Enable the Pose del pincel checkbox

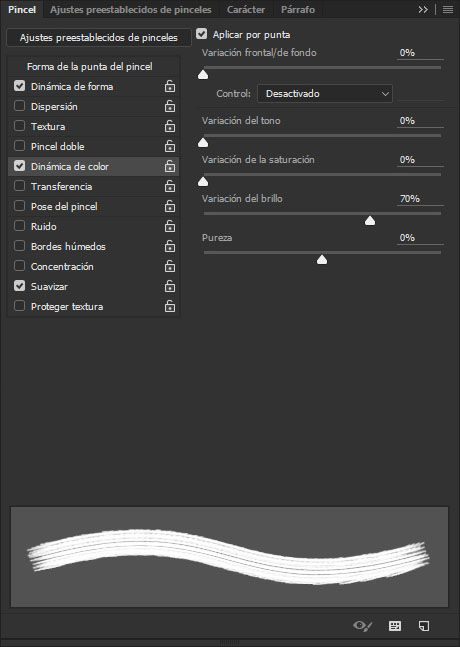coord(19,205)
